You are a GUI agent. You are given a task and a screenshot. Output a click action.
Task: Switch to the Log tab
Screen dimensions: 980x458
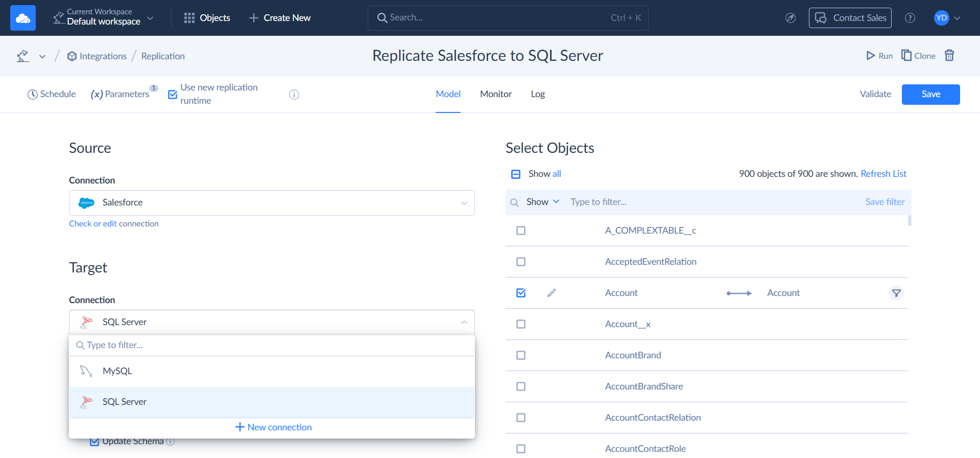pos(538,94)
